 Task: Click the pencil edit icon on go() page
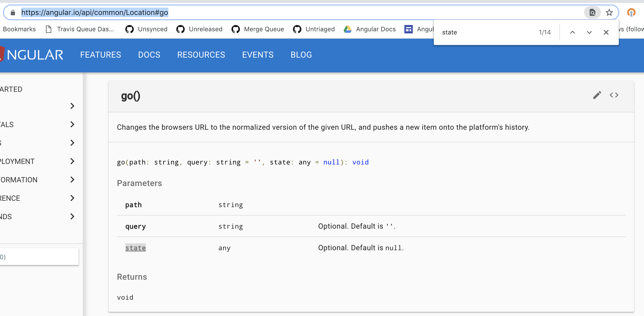point(597,95)
